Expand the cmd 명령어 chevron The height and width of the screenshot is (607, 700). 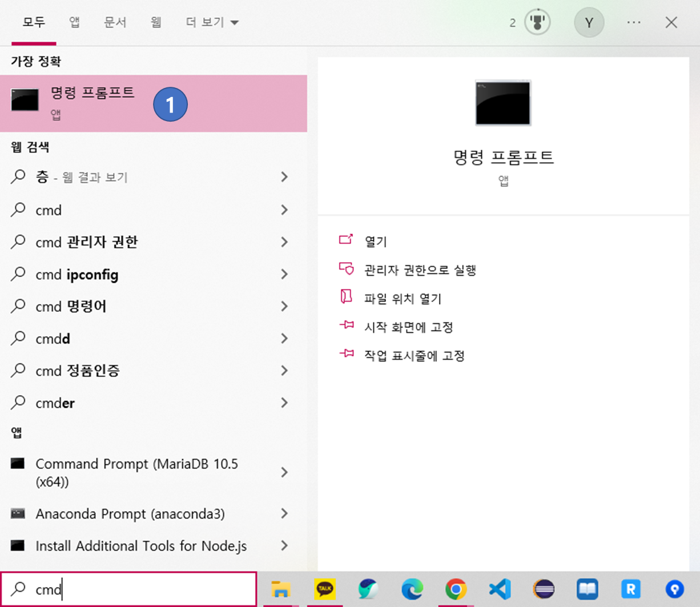284,307
